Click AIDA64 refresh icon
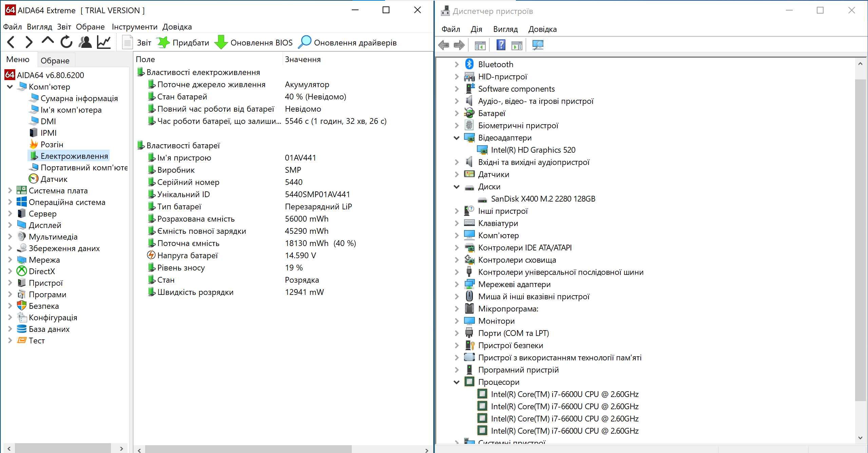This screenshot has width=868, height=453. (x=66, y=42)
